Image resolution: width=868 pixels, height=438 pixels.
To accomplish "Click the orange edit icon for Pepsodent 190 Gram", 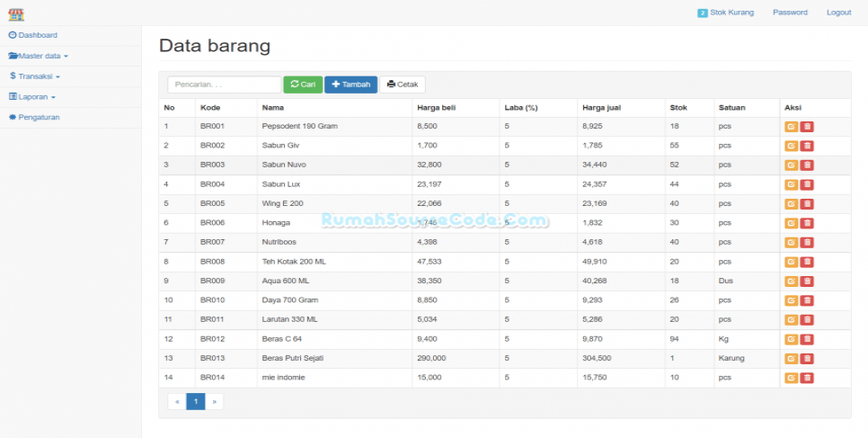I will pos(791,127).
